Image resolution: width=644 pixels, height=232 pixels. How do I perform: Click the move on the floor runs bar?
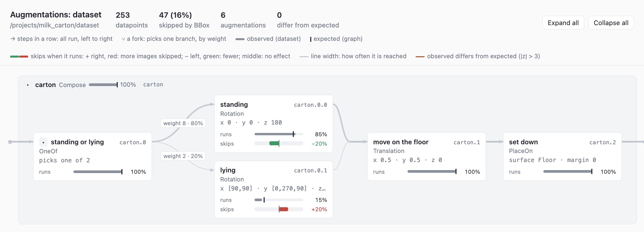coord(432,172)
